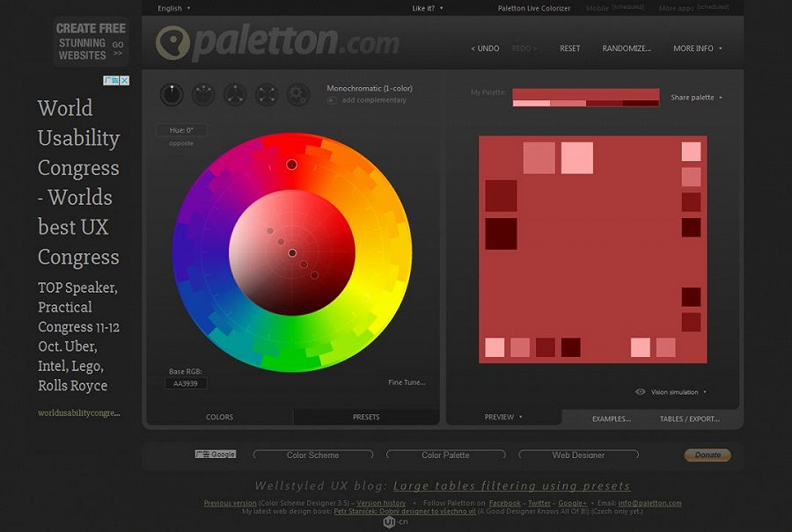Click Paletton Live Colorizer in top bar
This screenshot has width=792, height=532.
[534, 8]
